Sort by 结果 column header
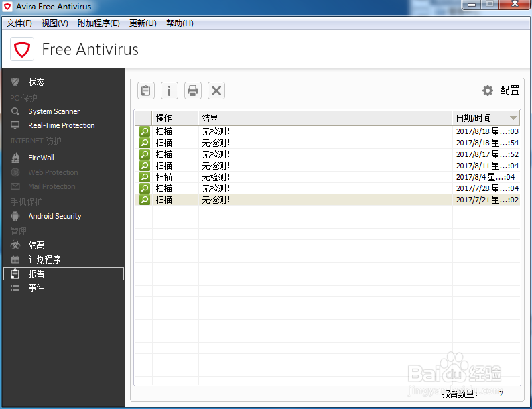The width and height of the screenshot is (532, 409). point(325,118)
